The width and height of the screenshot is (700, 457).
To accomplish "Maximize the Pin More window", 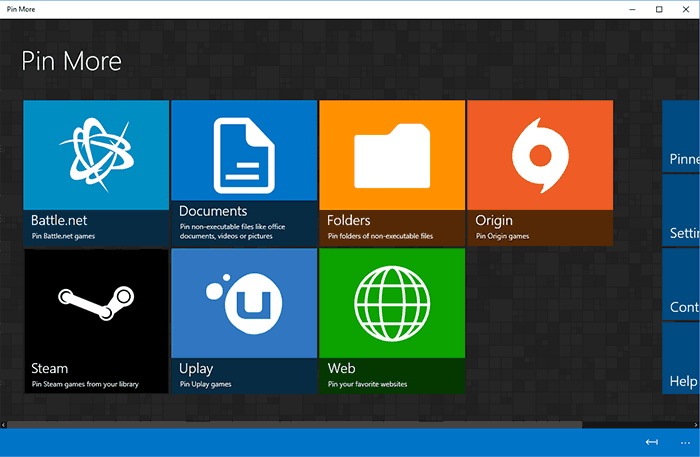I will [x=659, y=9].
